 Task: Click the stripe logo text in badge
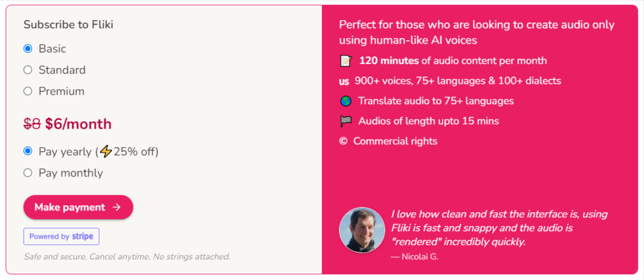pos(83,236)
